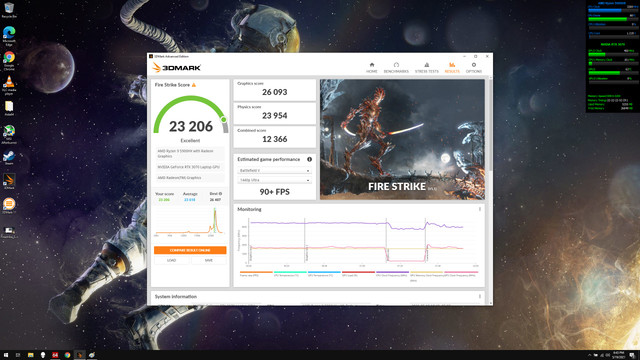Click the Fire Strike benchmark image
Screen dimensions: 640x360
(402, 139)
